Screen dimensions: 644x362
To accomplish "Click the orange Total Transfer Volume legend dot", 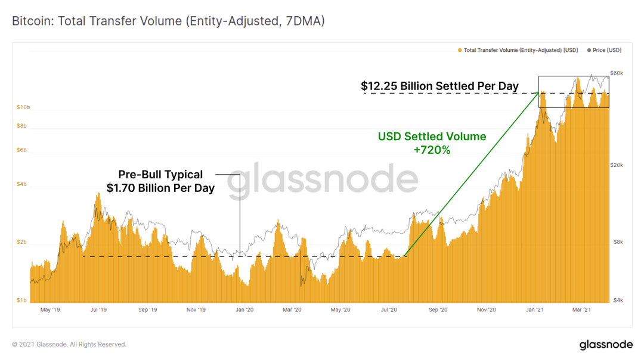I will point(459,51).
